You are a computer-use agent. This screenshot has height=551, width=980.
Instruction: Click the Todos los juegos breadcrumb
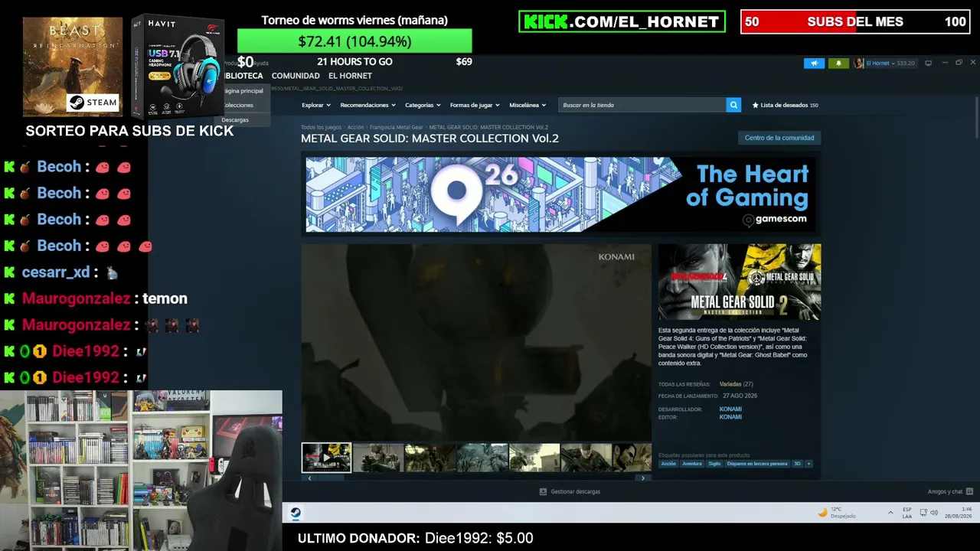click(x=321, y=127)
